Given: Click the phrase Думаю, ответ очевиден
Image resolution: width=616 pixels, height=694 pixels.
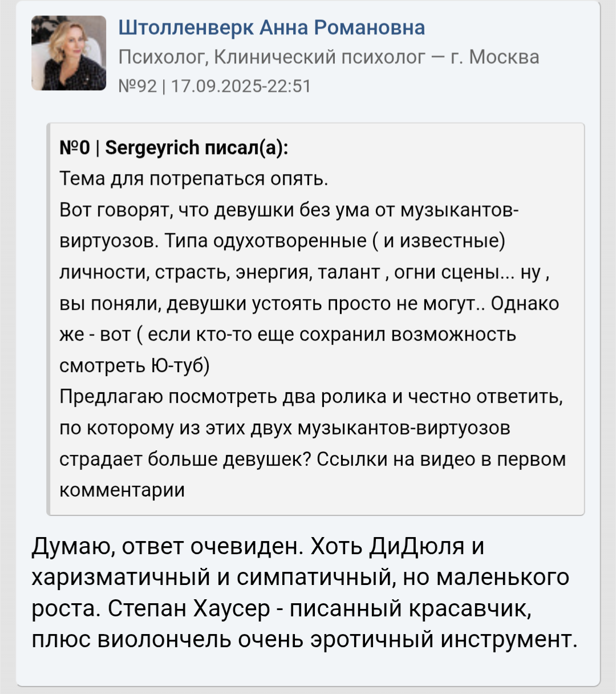Looking at the screenshot, I should (x=166, y=547).
